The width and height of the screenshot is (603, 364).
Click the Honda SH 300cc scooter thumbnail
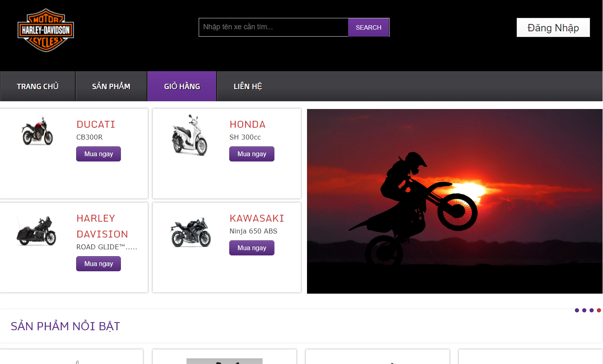pyautogui.click(x=189, y=135)
